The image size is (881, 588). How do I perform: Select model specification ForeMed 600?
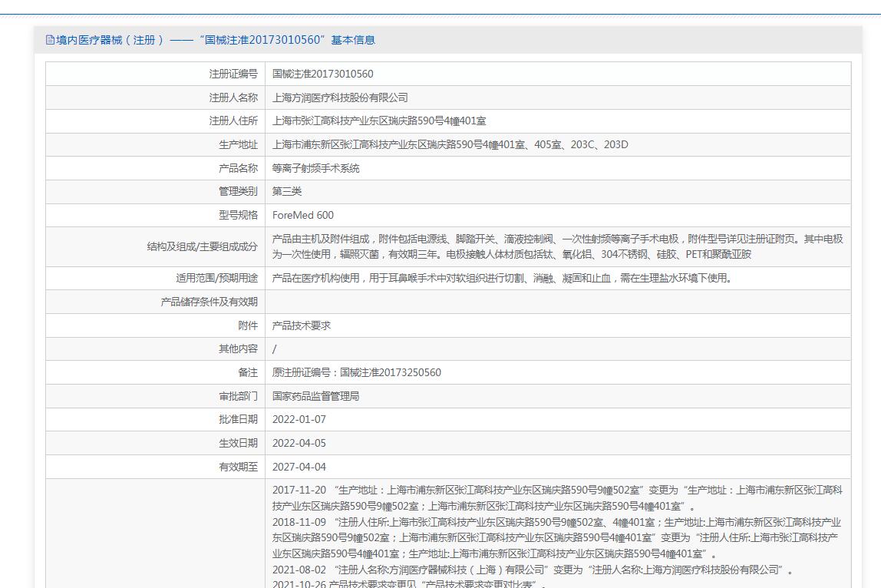[x=303, y=215]
